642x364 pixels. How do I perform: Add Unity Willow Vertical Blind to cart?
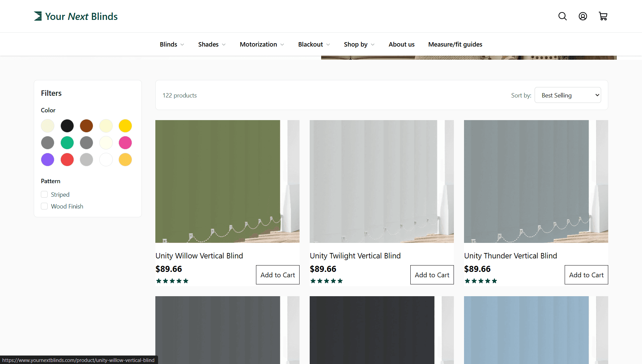point(278,275)
